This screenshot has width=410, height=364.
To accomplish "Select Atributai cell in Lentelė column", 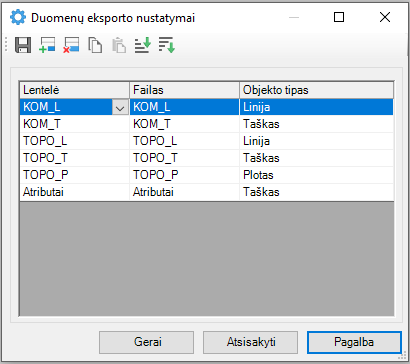I will tap(74, 192).
